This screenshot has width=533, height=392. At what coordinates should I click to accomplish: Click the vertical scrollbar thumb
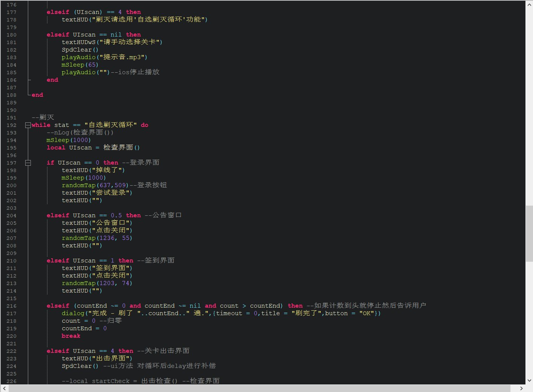[x=529, y=233]
